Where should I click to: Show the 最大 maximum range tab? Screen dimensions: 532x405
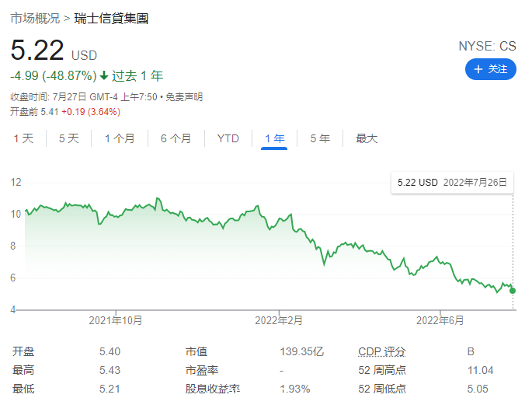click(367, 138)
